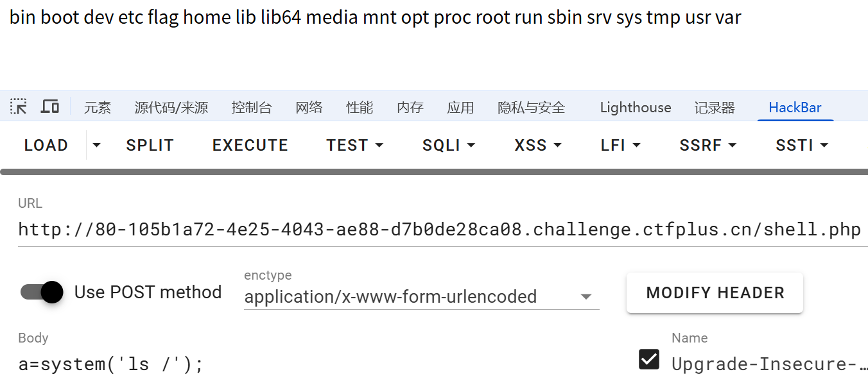This screenshot has height=381, width=868.
Task: Open the LOAD dropdown arrow
Action: [x=96, y=146]
